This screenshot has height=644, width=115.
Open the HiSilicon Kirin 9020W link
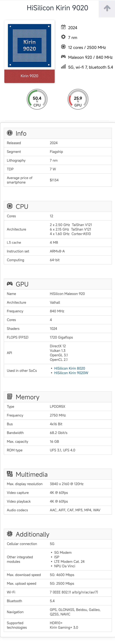click(71, 373)
